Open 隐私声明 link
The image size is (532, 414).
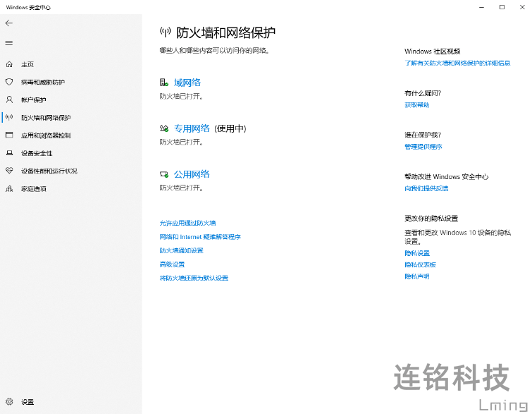tap(417, 276)
